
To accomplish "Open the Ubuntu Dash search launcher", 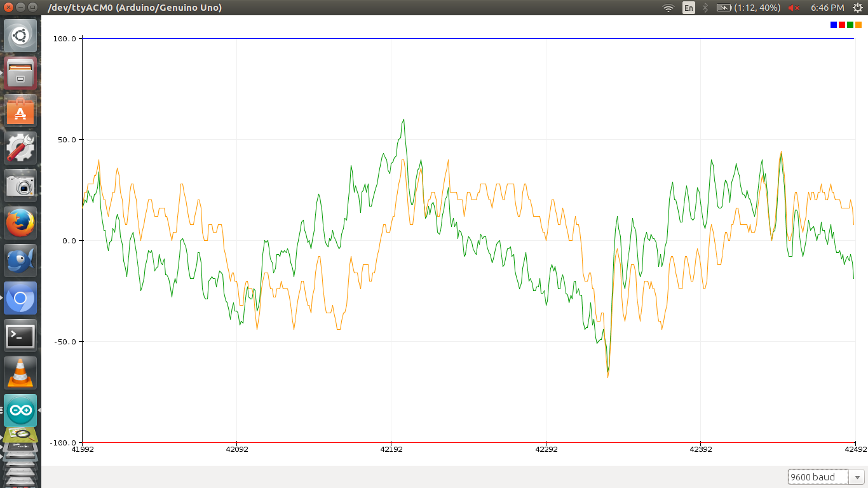I will [20, 36].
